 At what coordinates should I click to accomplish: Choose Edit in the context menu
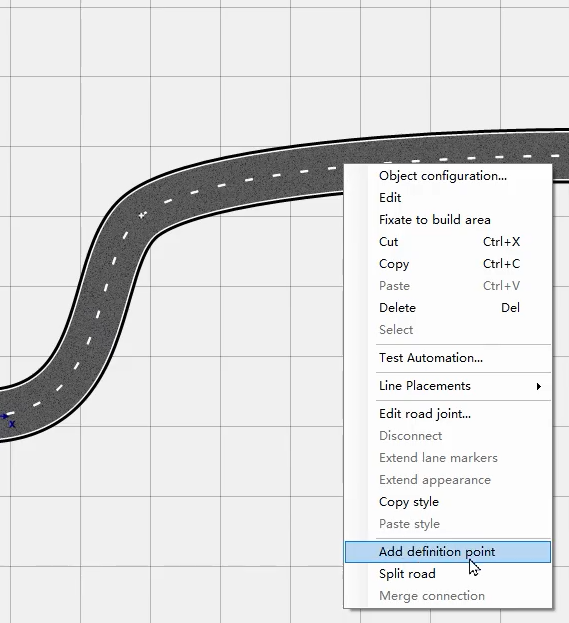pyautogui.click(x=448, y=197)
